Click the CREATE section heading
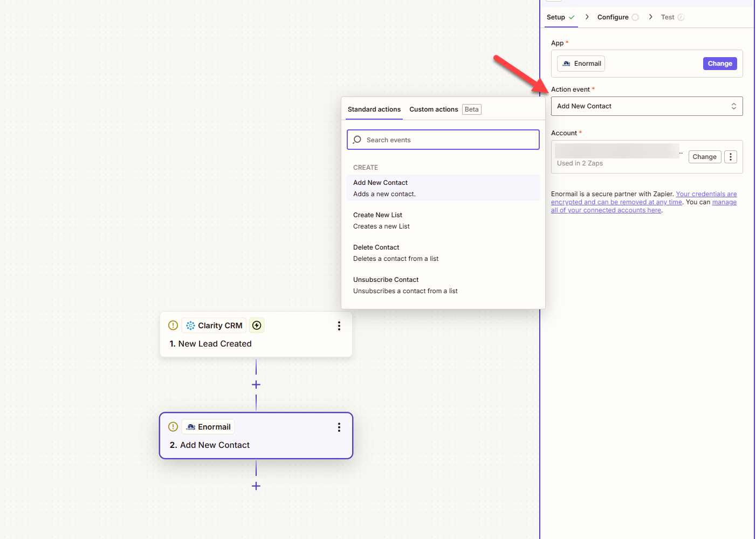The image size is (756, 539). coord(366,168)
